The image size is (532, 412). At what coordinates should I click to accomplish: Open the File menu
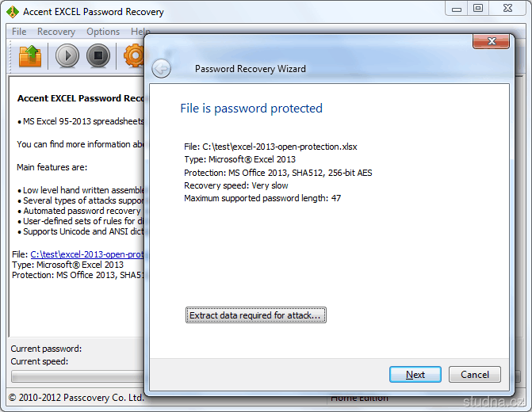coord(19,32)
